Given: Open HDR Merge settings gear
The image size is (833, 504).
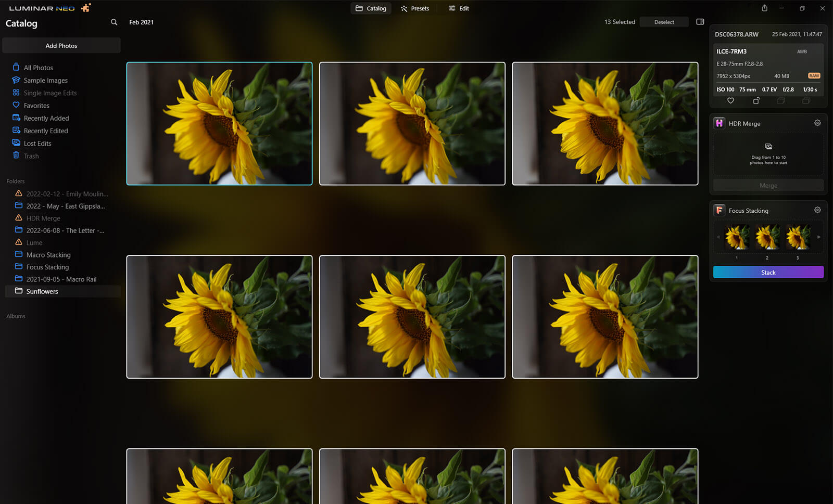Looking at the screenshot, I should click(817, 123).
